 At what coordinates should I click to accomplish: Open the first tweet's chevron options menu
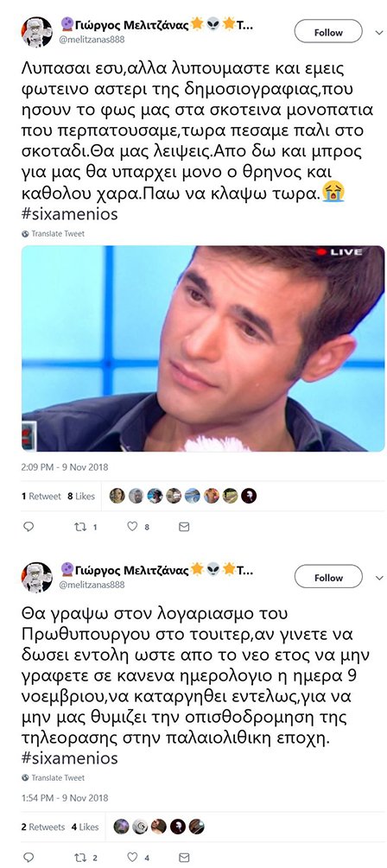379,33
